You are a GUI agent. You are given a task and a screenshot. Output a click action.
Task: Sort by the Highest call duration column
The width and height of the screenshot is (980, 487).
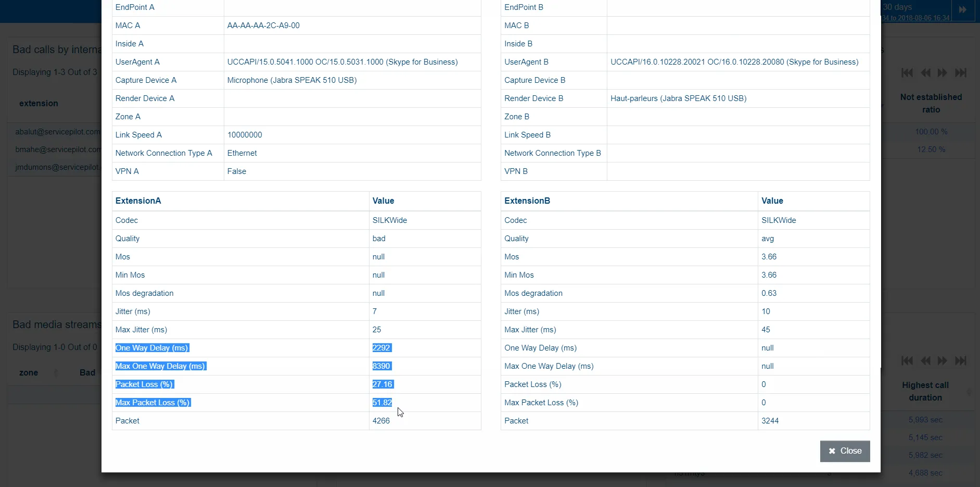click(925, 391)
